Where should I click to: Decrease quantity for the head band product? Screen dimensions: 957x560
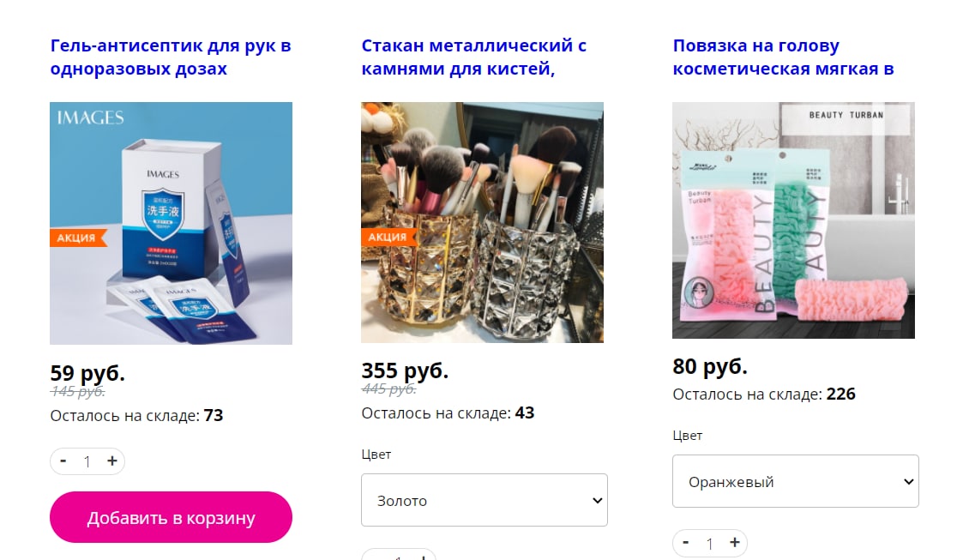point(686,542)
